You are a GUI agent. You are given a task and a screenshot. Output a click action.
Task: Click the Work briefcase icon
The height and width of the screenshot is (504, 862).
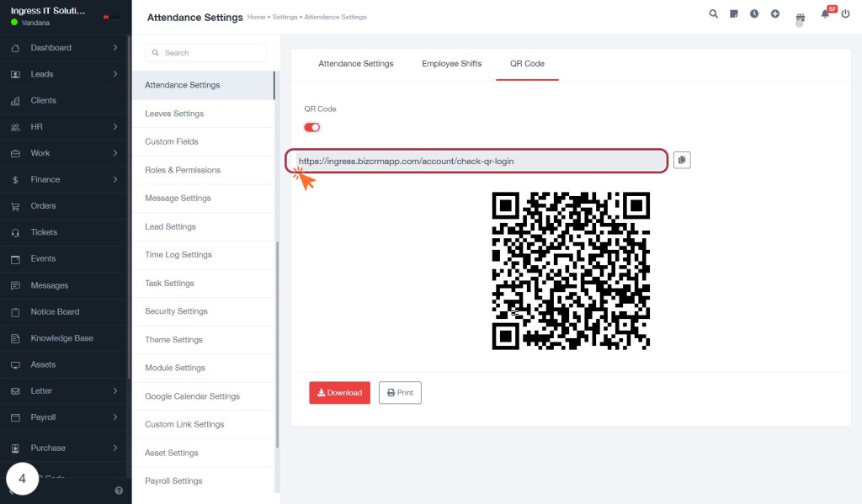15,153
